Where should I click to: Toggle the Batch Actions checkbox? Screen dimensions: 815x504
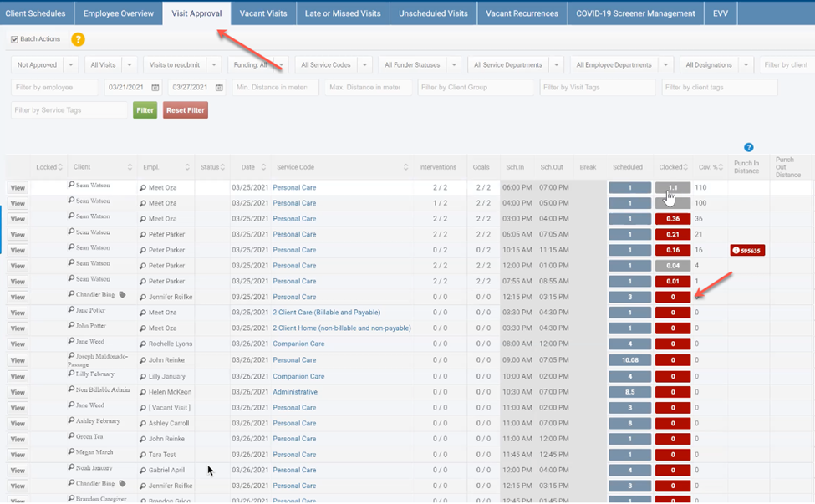click(x=15, y=39)
